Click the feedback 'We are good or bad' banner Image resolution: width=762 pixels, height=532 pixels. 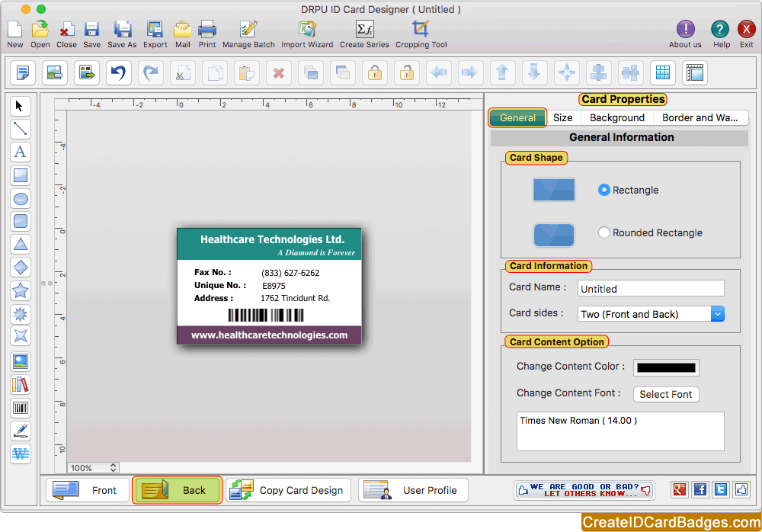click(x=584, y=490)
